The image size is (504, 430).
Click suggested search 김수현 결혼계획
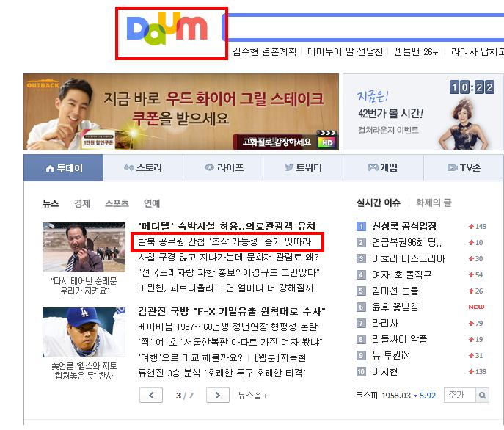coord(264,51)
